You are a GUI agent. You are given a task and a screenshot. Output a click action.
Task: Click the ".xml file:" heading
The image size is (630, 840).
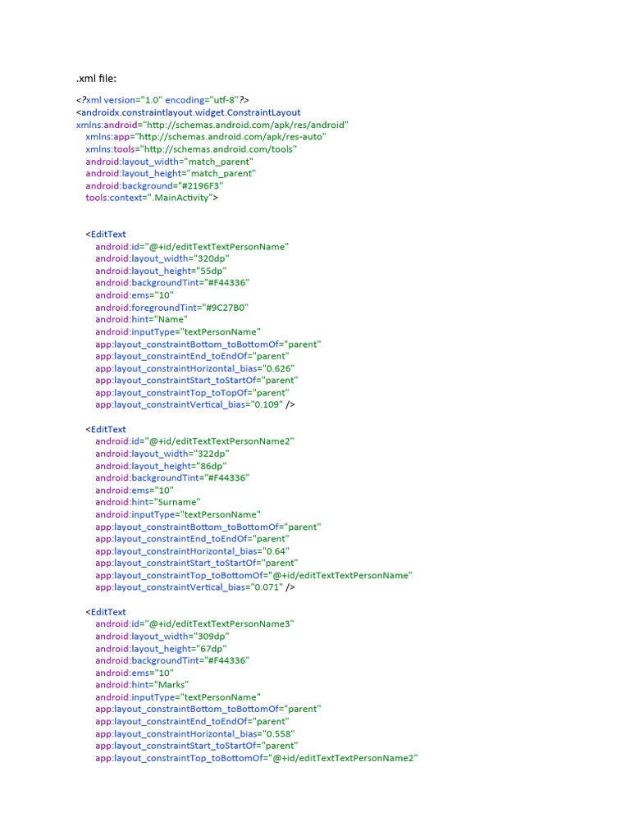tap(97, 79)
